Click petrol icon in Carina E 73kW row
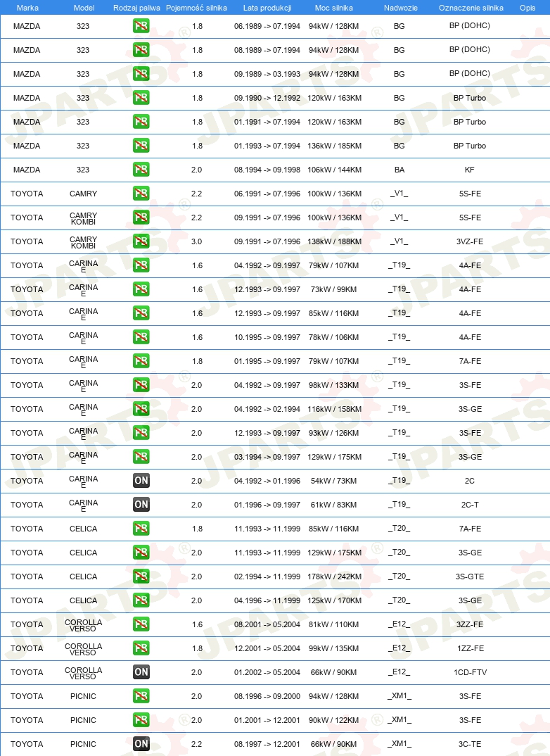This screenshot has height=756, width=550. point(141,289)
